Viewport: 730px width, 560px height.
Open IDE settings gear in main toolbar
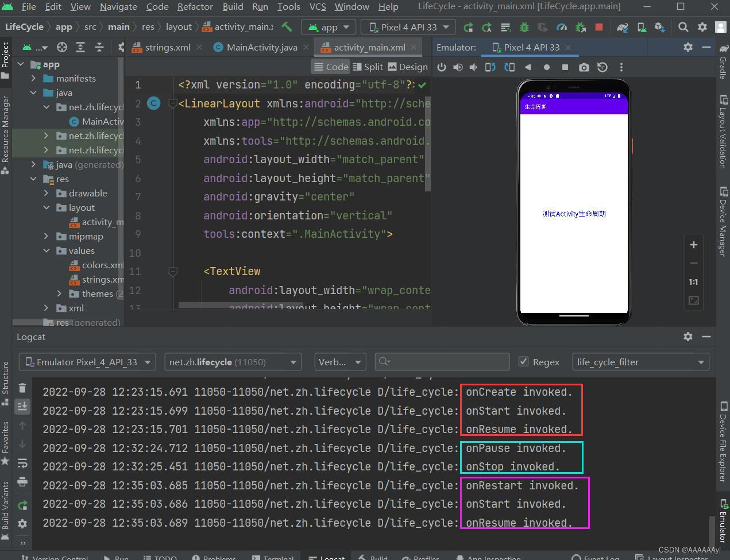pos(702,27)
